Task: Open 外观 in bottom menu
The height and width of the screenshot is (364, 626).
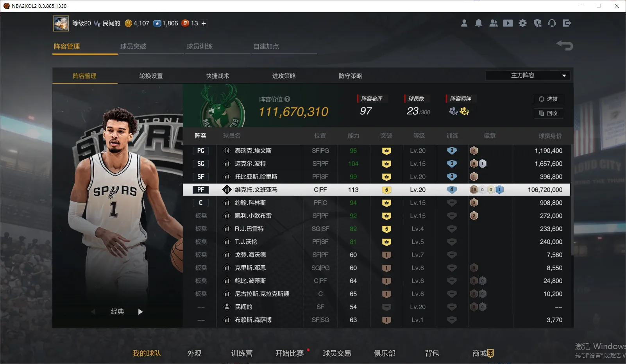Action: click(x=194, y=353)
